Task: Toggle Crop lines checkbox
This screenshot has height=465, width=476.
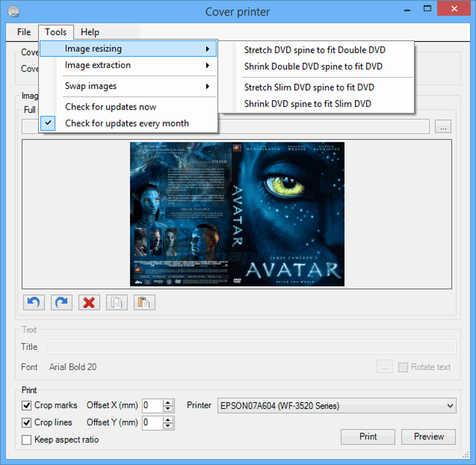Action: pyautogui.click(x=27, y=423)
